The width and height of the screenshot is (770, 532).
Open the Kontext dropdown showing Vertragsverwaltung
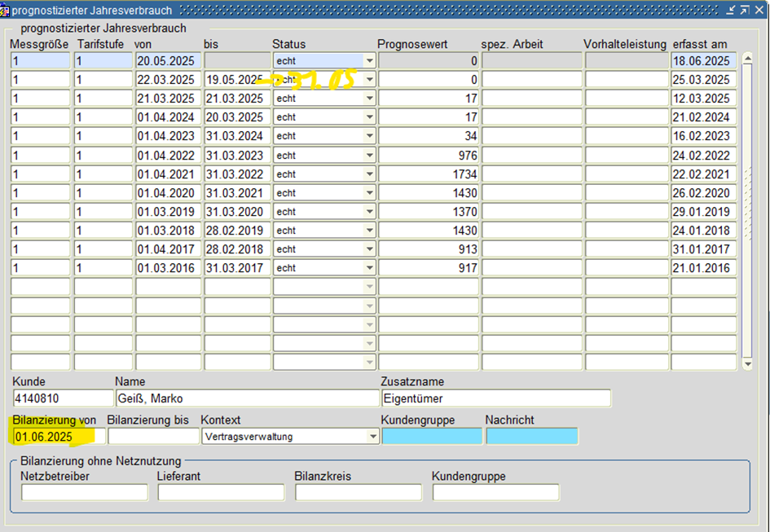pos(373,437)
